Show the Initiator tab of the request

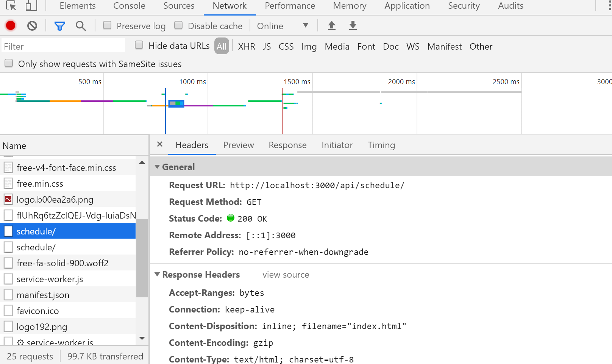tap(337, 145)
